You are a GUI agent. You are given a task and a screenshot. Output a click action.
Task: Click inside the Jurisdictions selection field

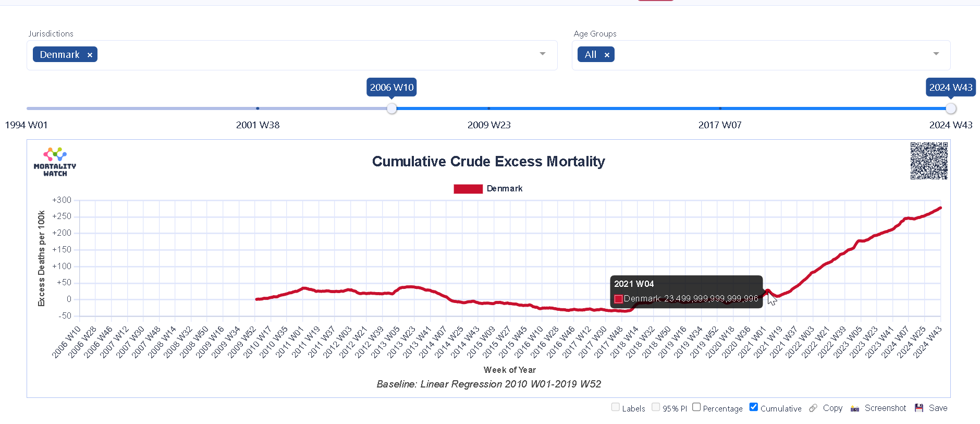point(313,55)
